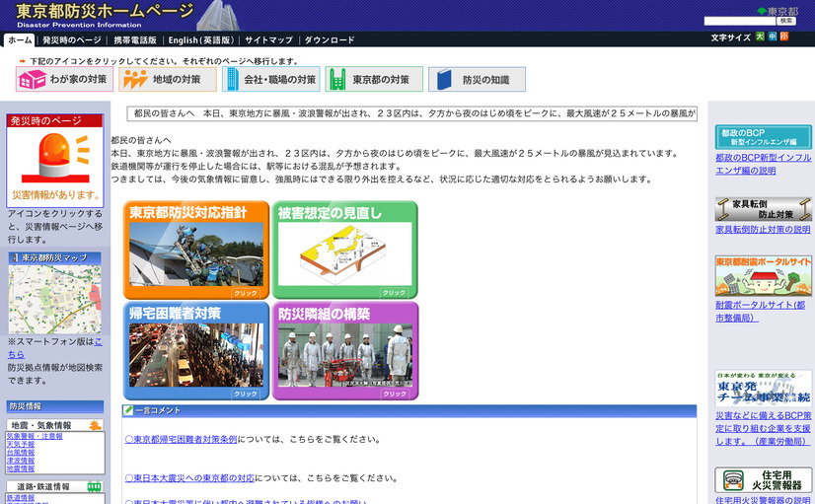The width and height of the screenshot is (815, 504).
Task: Click the 発災時のページ red header
Action: [54, 121]
